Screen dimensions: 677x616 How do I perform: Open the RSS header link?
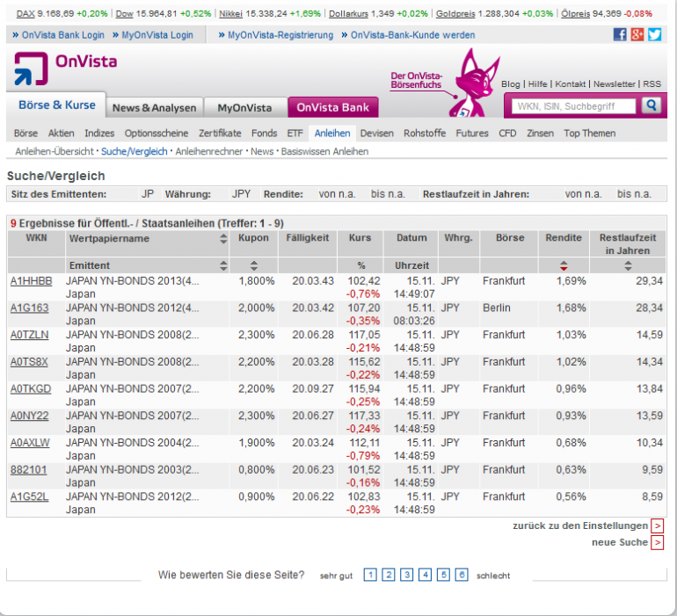tap(652, 84)
